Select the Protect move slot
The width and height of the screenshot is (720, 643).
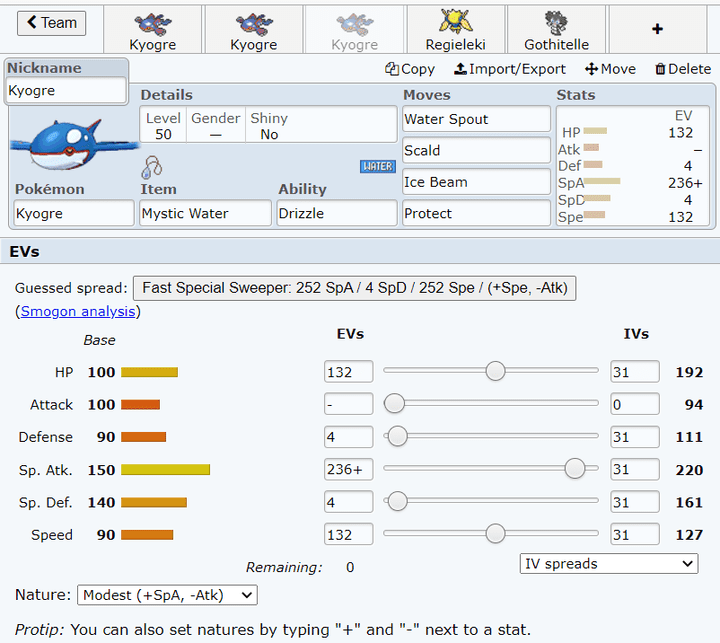coord(476,213)
